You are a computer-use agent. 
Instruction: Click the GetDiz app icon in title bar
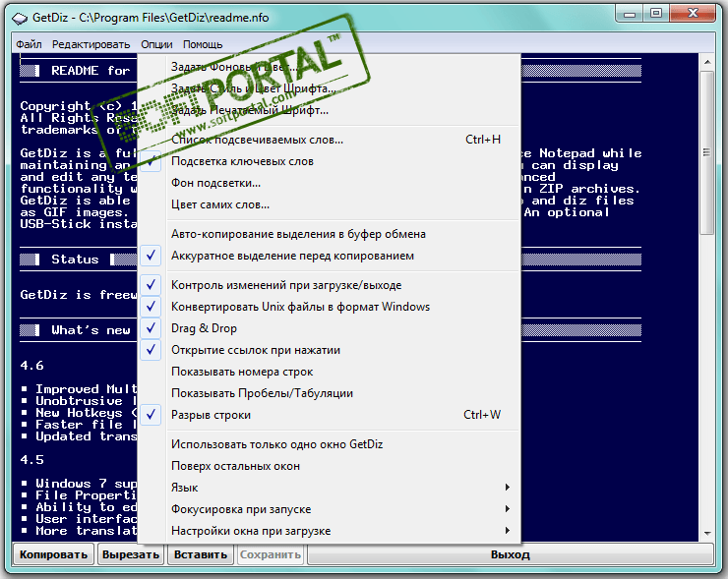pos(20,18)
